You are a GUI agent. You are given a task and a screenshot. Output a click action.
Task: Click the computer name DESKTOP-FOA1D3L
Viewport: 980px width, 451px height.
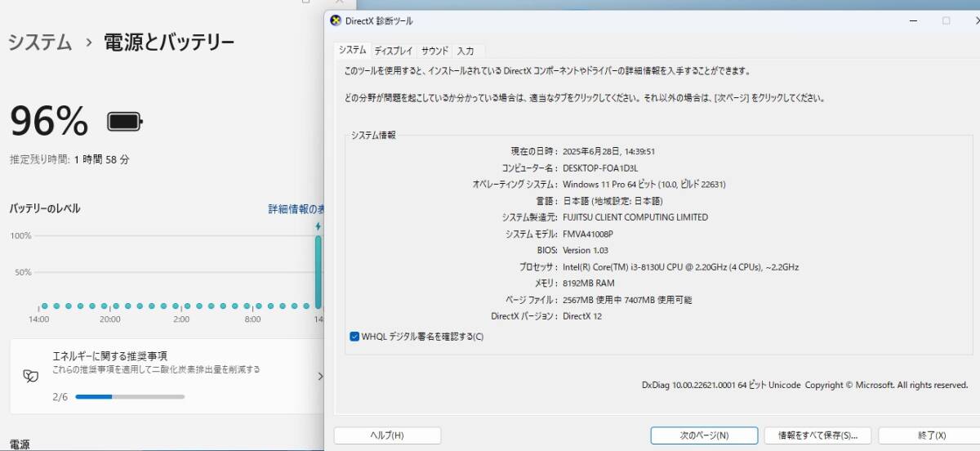pyautogui.click(x=600, y=167)
